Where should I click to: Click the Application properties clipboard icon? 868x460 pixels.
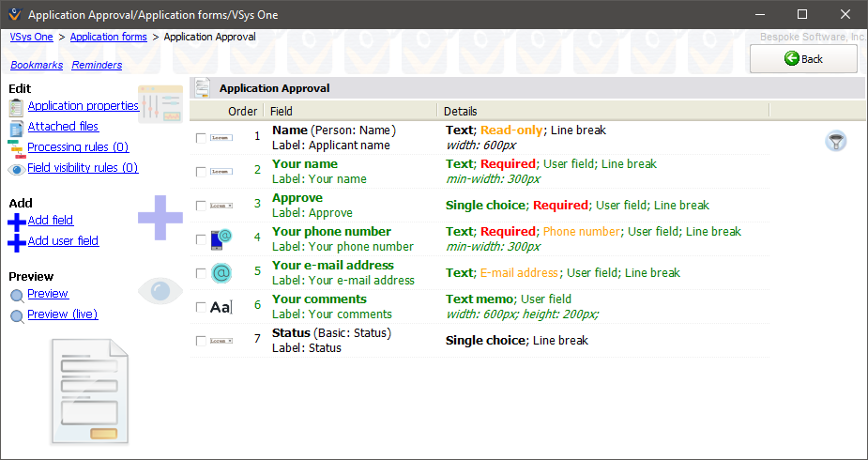pyautogui.click(x=16, y=107)
